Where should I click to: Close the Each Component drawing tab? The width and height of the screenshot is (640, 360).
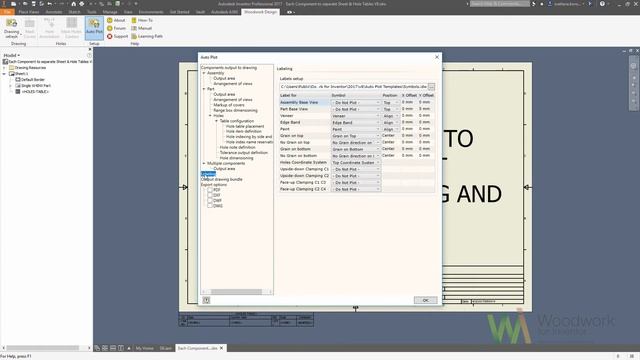222,348
